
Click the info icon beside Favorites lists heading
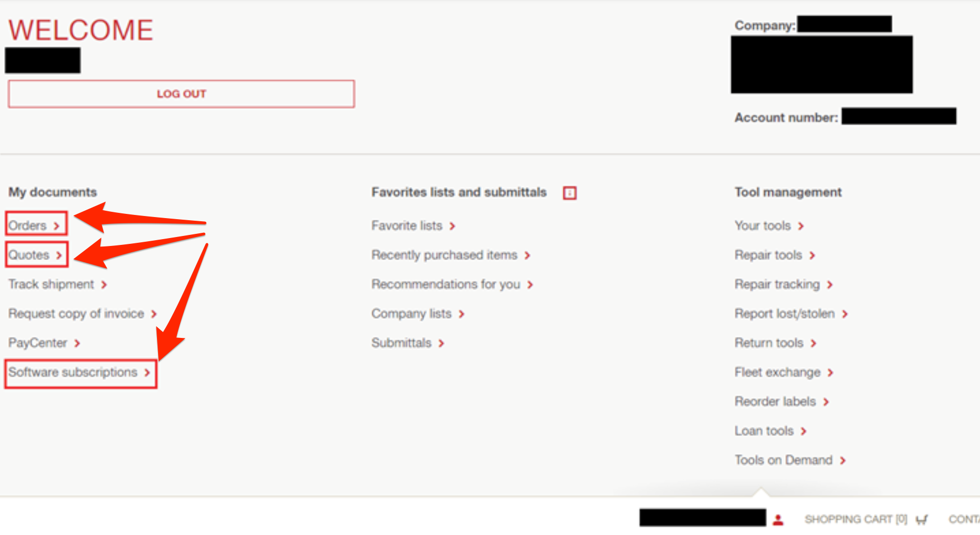[x=569, y=193]
